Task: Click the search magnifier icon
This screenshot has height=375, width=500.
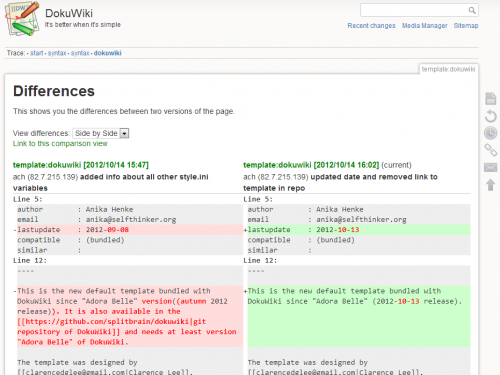Action: point(472,10)
